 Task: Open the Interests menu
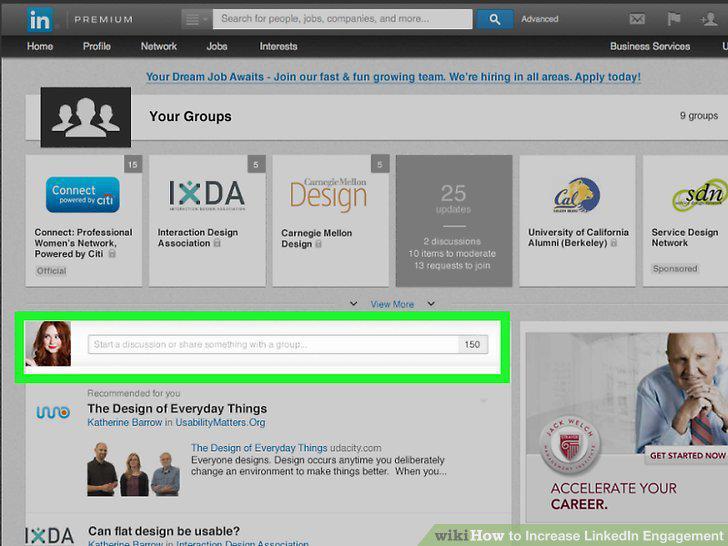point(278,46)
